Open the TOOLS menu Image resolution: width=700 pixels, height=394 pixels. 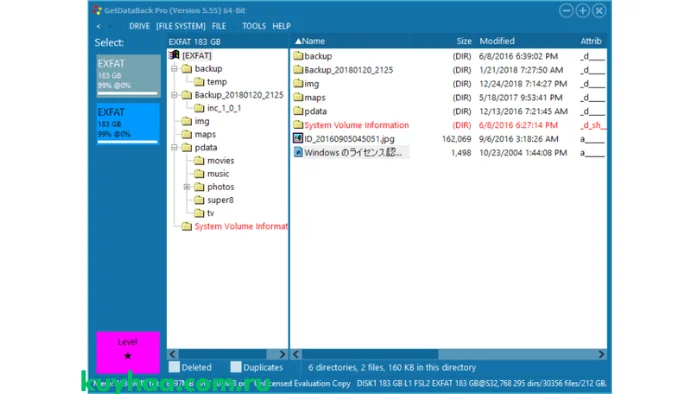tap(254, 26)
